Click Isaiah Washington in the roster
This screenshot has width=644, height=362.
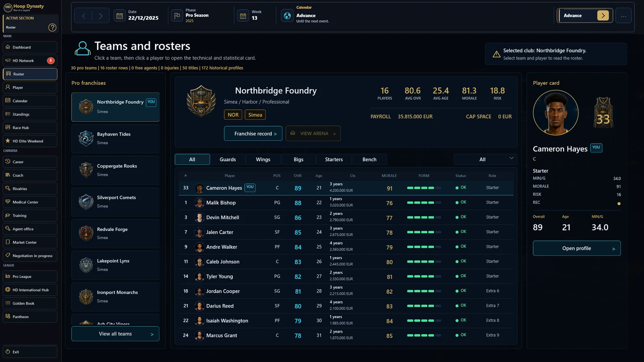tap(346, 321)
